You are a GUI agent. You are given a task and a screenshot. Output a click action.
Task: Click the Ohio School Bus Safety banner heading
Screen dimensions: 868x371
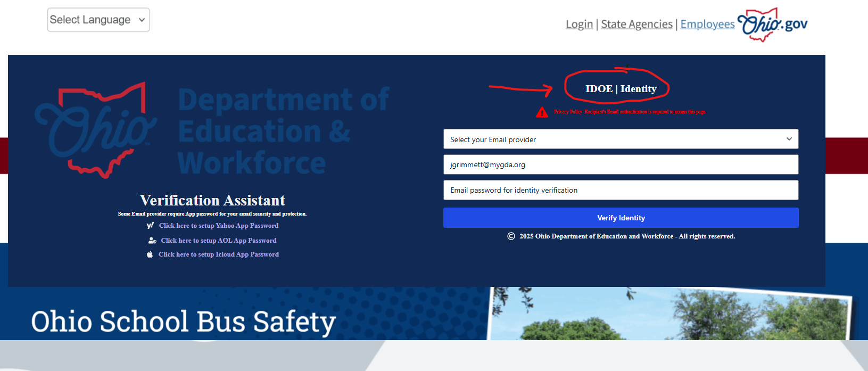coord(183,321)
